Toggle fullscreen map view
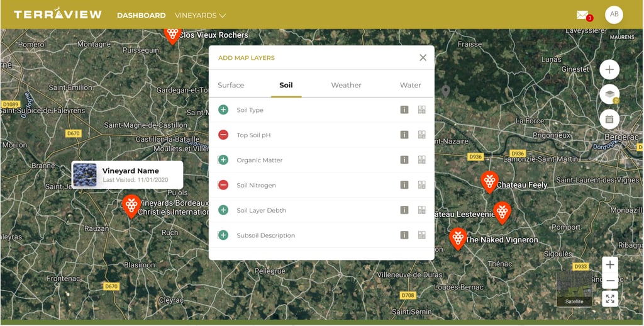 pyautogui.click(x=610, y=299)
